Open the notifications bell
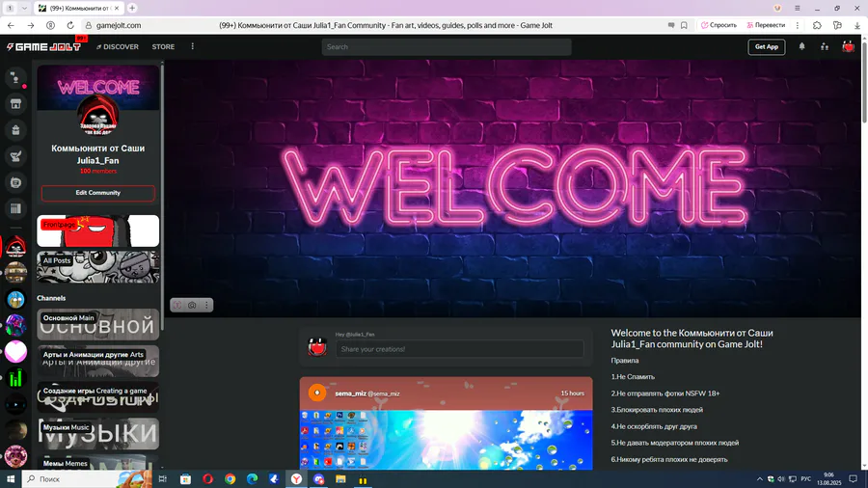868x488 pixels. coord(801,47)
